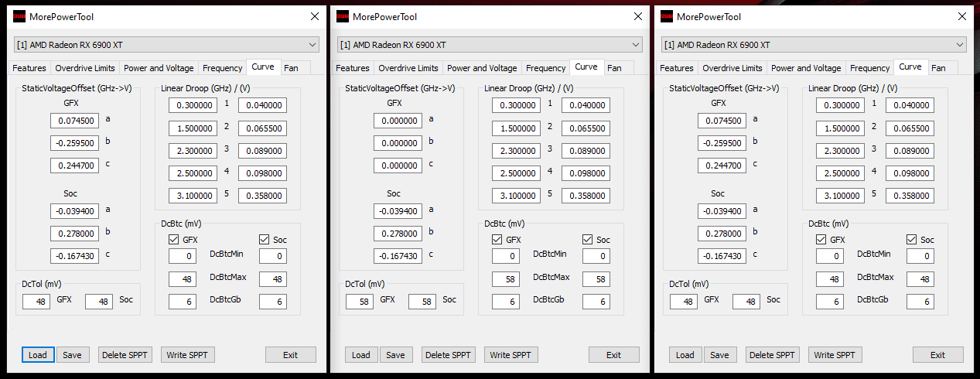
Task: Open Overdrive Limits tab in left window
Action: (84, 68)
